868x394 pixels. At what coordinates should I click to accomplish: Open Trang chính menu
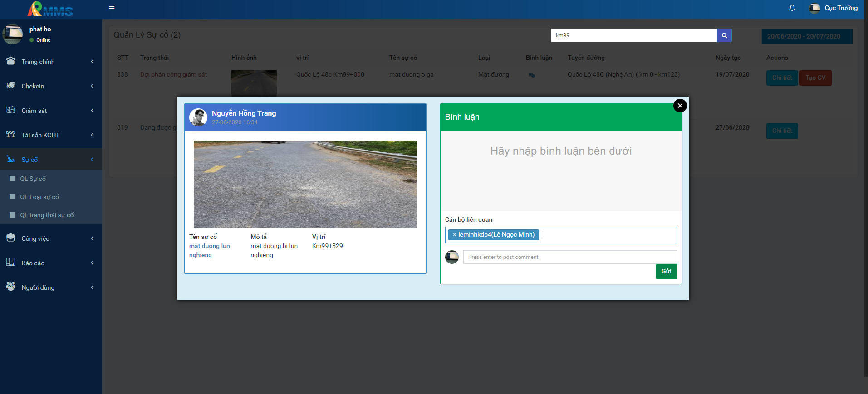coord(51,62)
